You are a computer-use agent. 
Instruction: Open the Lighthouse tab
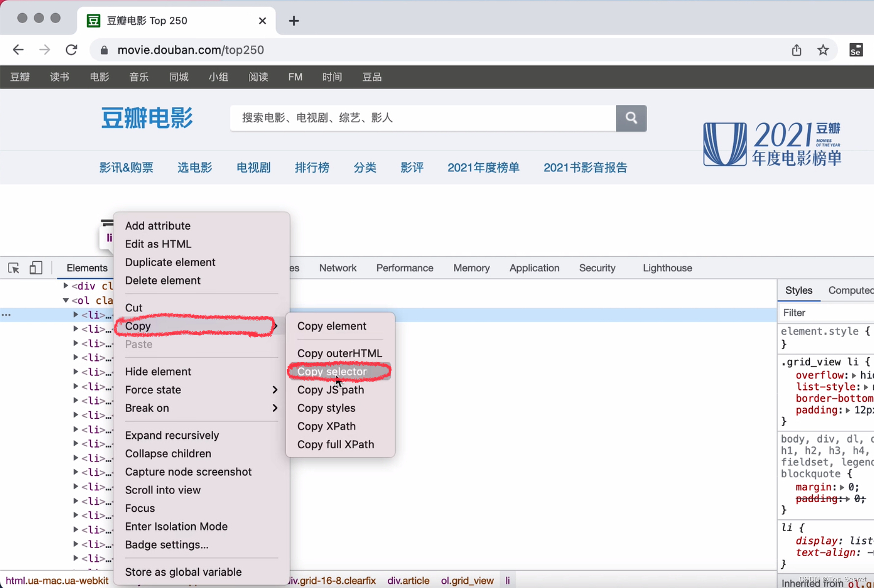pos(667,268)
